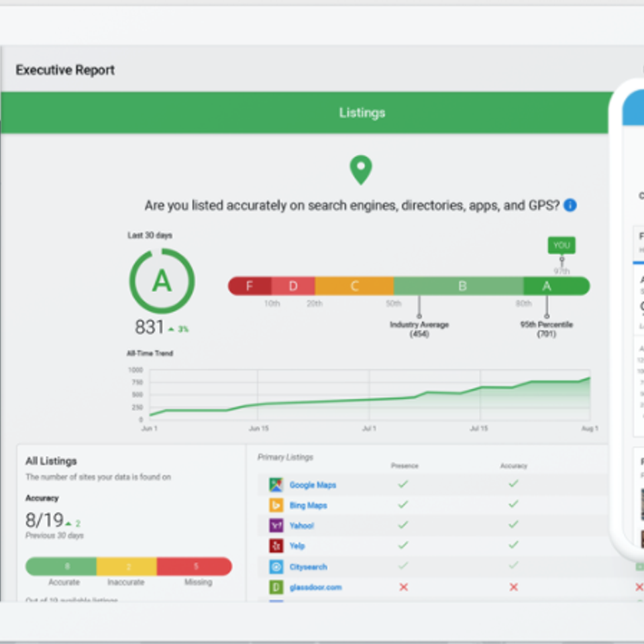The height and width of the screenshot is (644, 644).
Task: Click the purple Yahoo! logo icon
Action: point(276,525)
